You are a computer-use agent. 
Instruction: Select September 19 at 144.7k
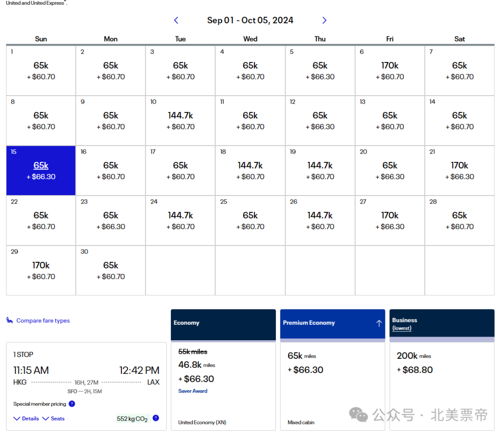point(320,170)
